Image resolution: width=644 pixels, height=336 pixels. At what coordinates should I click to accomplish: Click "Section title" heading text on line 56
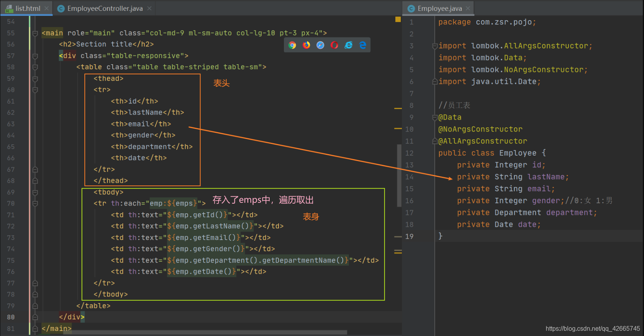point(91,44)
